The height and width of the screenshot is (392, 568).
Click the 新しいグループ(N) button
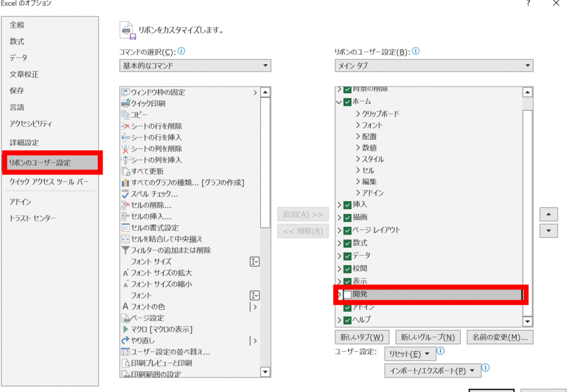[428, 337]
